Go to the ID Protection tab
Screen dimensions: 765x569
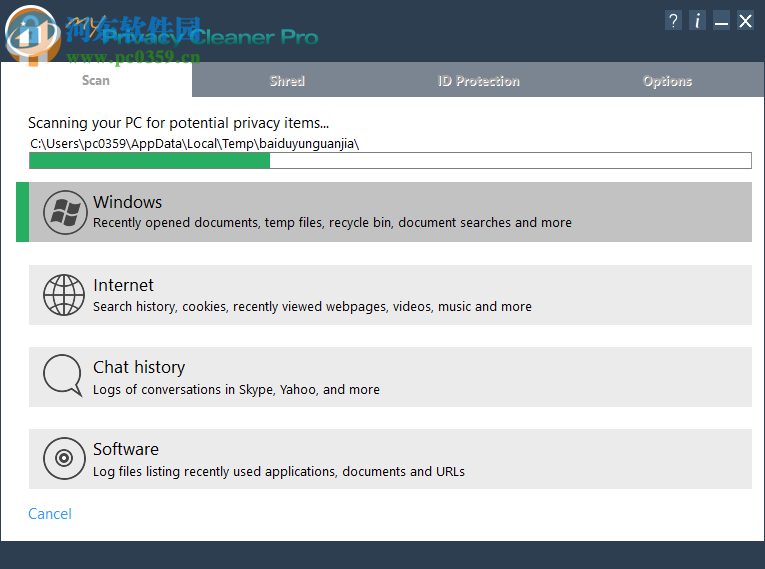tap(479, 81)
